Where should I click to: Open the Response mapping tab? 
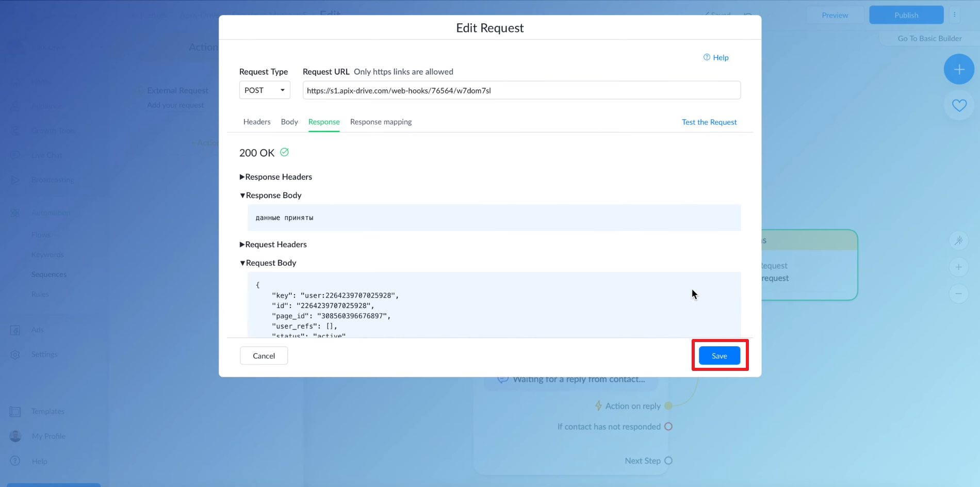point(381,122)
